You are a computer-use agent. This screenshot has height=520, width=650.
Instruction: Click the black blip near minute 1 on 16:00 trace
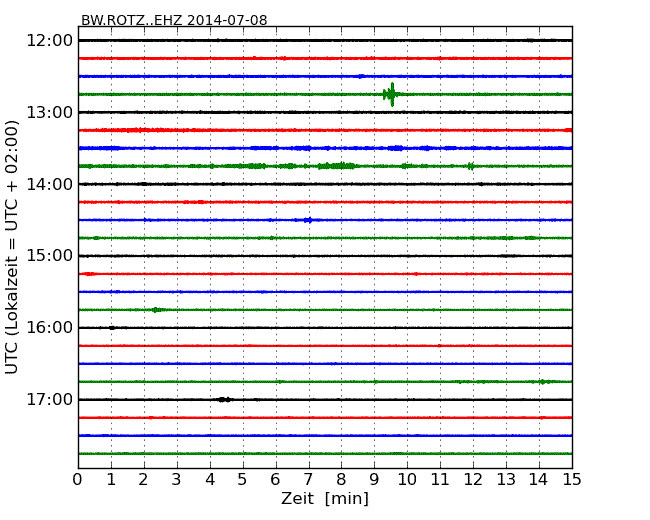(112, 328)
